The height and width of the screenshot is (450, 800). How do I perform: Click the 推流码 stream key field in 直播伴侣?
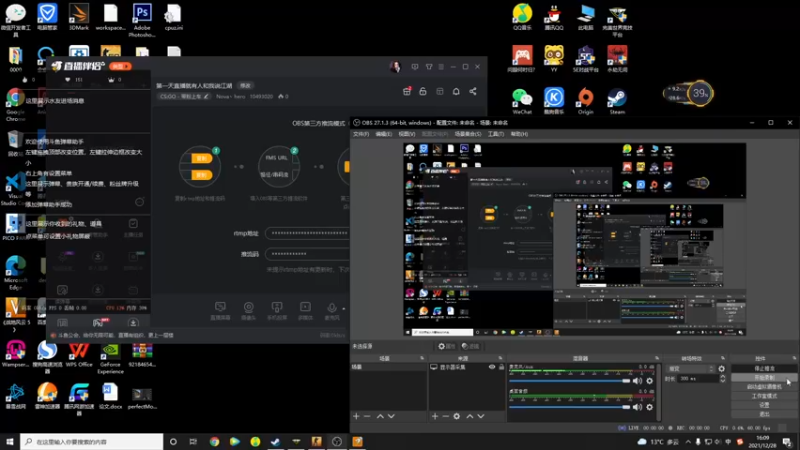click(307, 254)
